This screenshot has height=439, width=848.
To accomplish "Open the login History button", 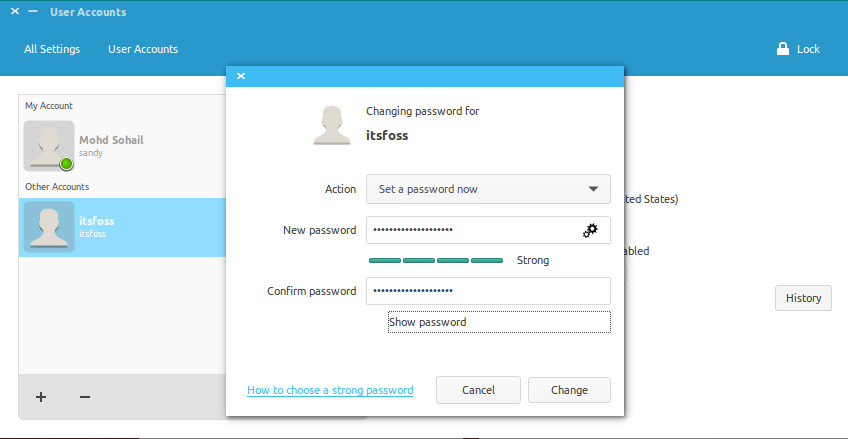I will click(802, 298).
